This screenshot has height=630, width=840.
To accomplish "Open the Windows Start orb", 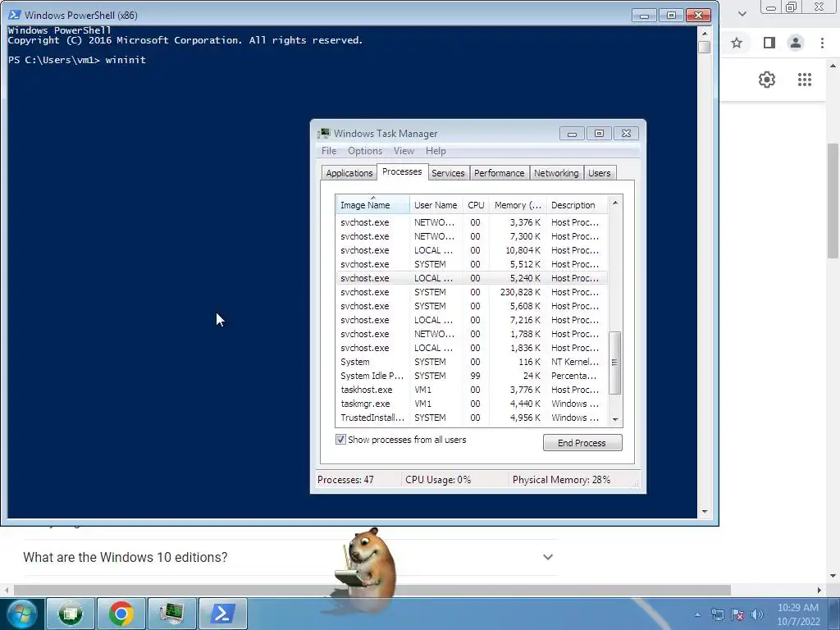I will tap(22, 614).
